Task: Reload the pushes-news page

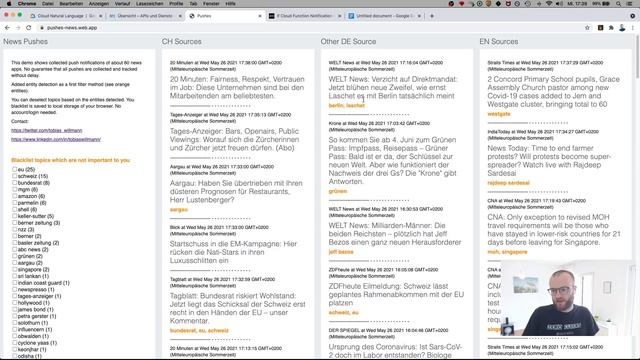Action: [29, 28]
